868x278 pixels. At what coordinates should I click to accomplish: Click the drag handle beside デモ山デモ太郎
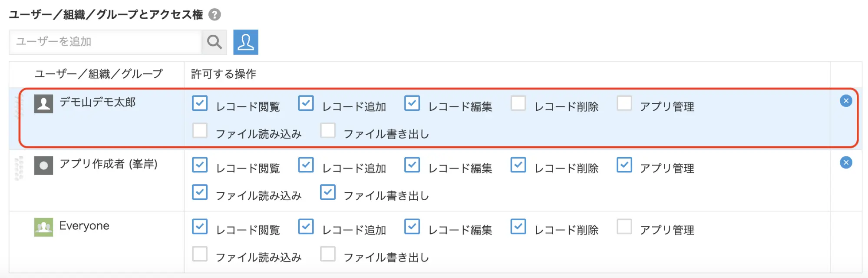[x=19, y=106]
